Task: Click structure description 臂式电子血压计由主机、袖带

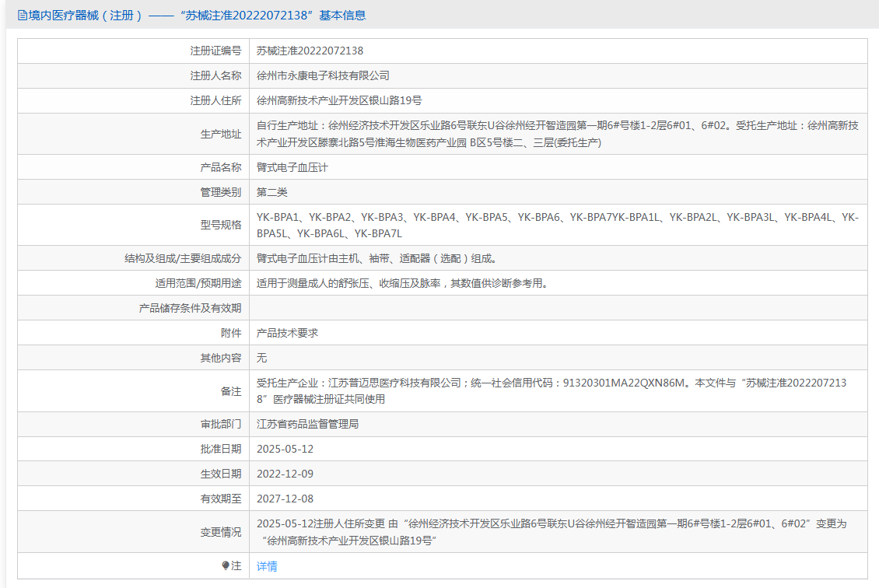Action: [x=376, y=258]
